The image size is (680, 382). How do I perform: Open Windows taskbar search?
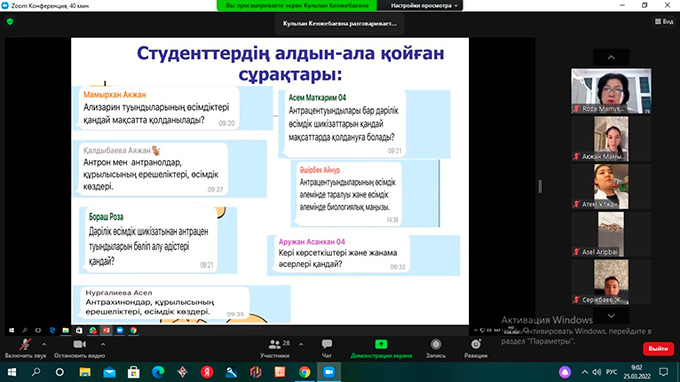pyautogui.click(x=36, y=372)
